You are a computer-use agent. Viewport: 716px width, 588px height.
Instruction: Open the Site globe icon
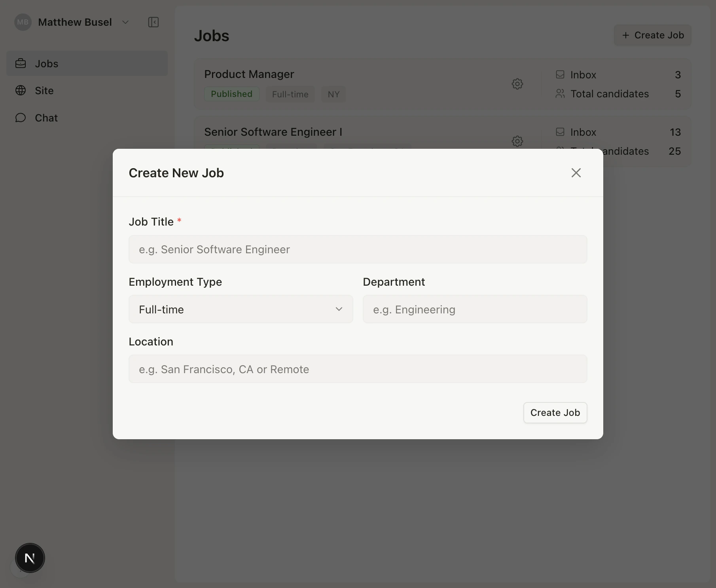coord(21,90)
